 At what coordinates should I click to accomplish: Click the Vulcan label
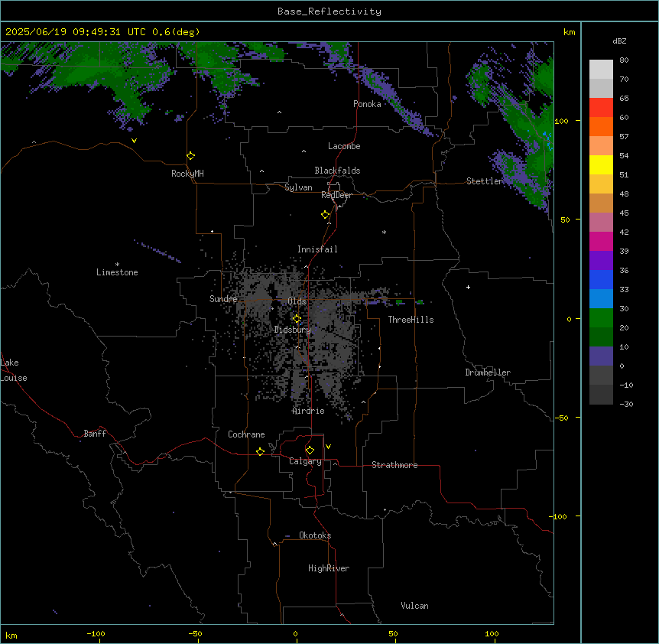click(414, 606)
